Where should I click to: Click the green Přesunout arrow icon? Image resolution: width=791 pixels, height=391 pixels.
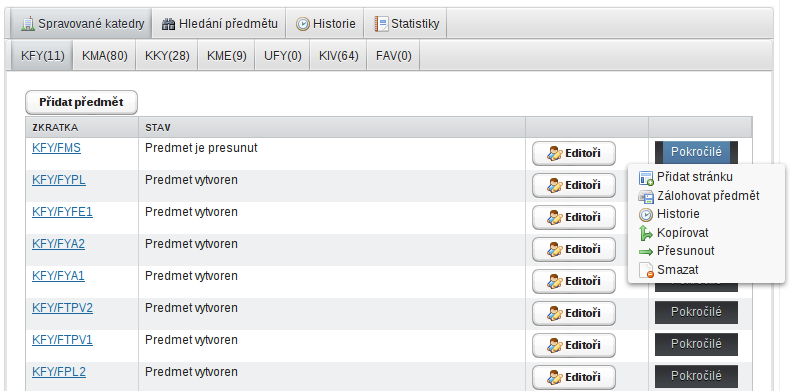[x=646, y=251]
